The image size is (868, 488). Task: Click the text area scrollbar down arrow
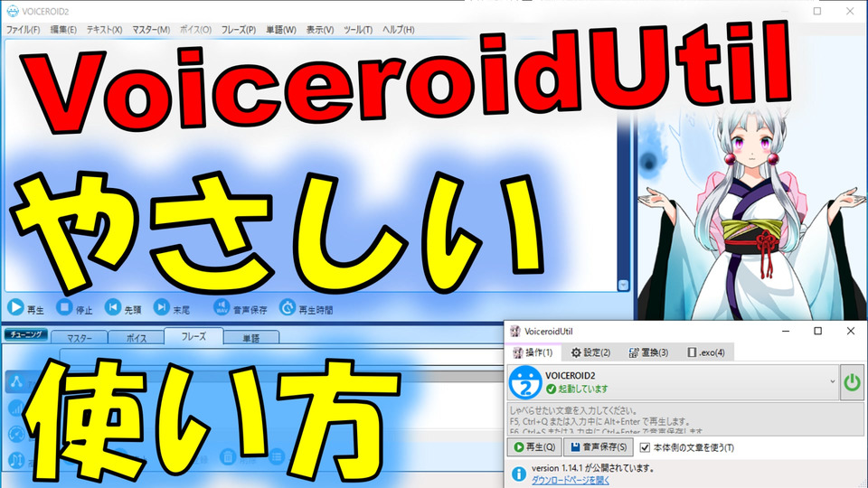pos(623,285)
